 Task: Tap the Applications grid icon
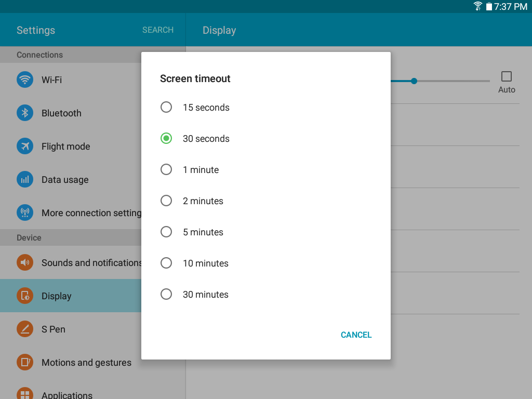pos(25,394)
